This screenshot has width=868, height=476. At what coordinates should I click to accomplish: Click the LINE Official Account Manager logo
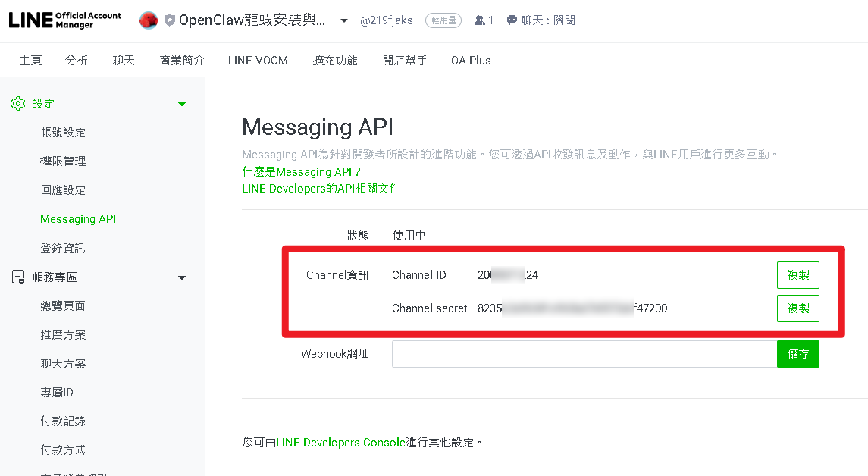click(64, 20)
